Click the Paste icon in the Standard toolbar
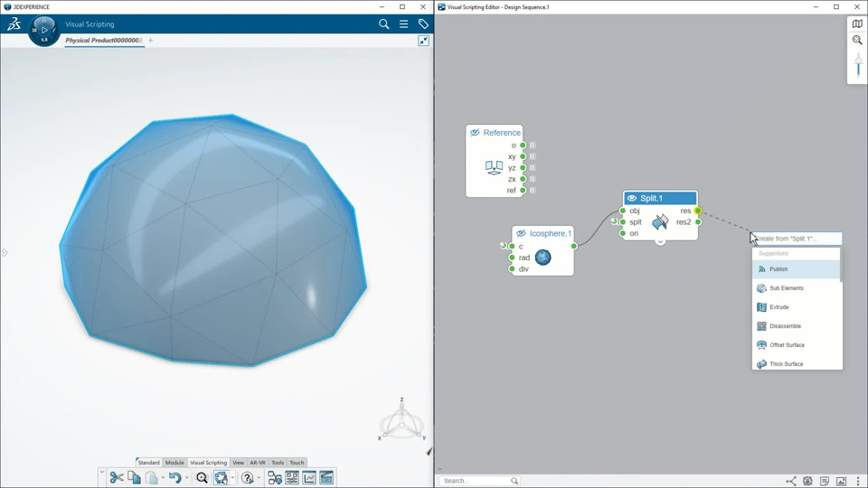 tap(152, 477)
